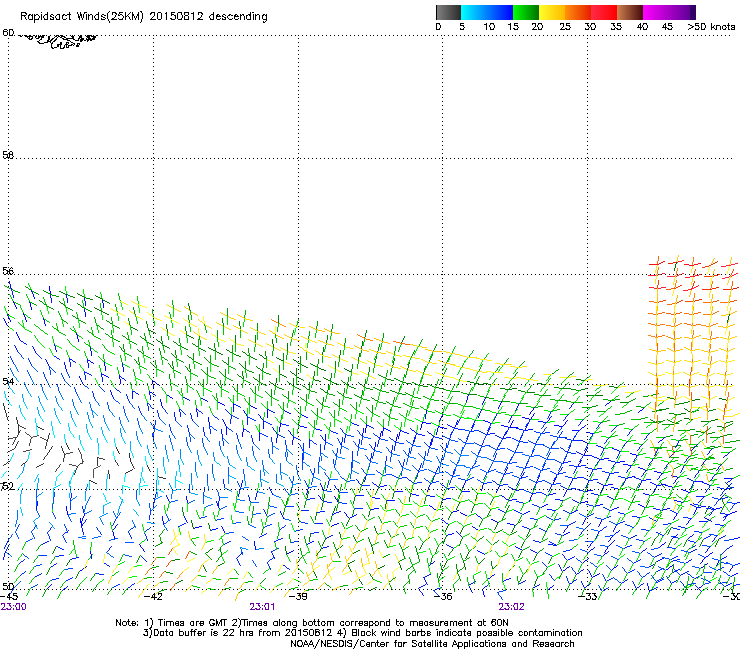The height and width of the screenshot is (650, 740).
Task: Click the longitude label '-39'
Action: pyautogui.click(x=298, y=596)
